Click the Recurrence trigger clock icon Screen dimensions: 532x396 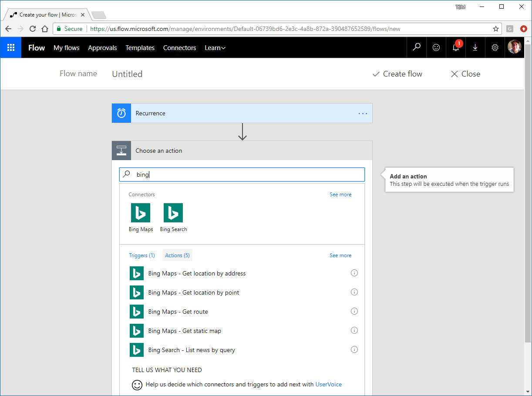121,113
